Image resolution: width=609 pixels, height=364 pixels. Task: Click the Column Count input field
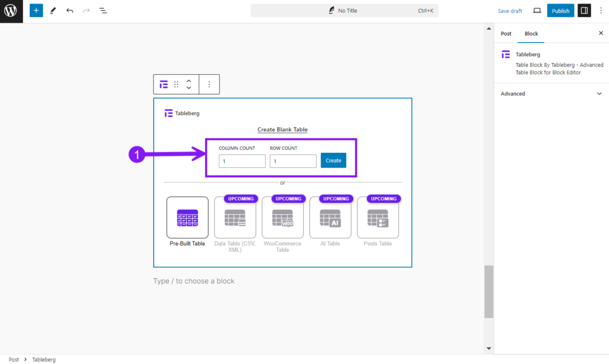(242, 161)
